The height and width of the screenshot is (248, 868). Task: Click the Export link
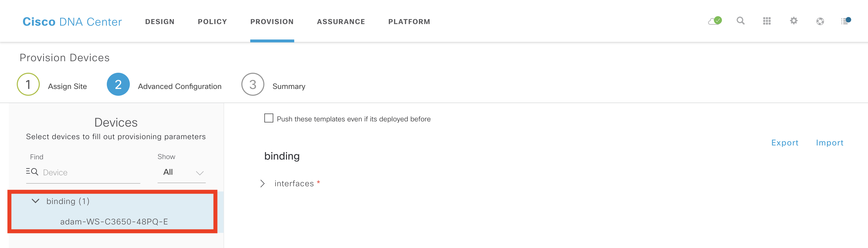784,143
